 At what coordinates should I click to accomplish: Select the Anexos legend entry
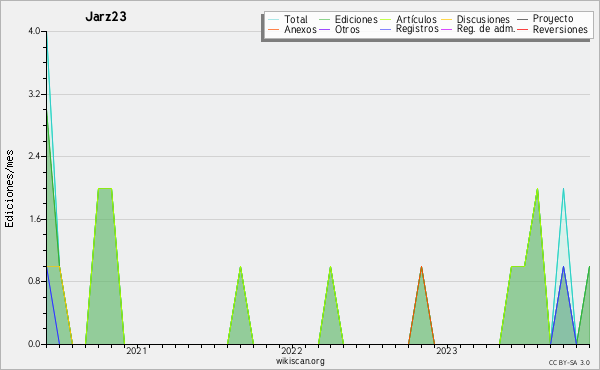[x=300, y=29]
